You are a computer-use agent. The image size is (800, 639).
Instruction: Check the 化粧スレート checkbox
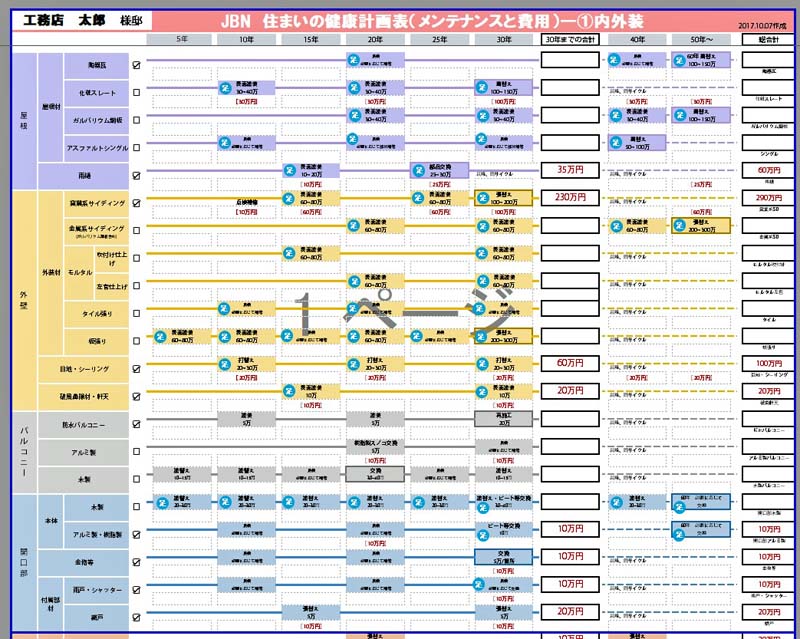(137, 92)
